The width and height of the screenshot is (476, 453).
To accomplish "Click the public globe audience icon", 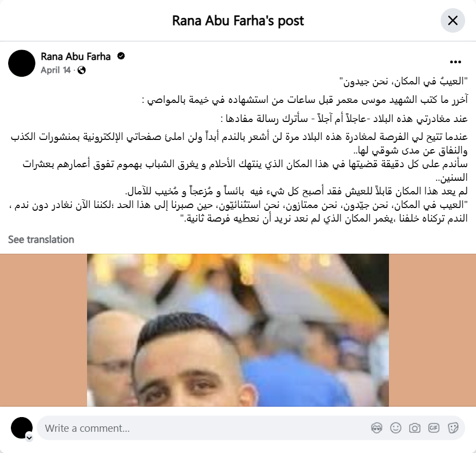I will coord(82,70).
